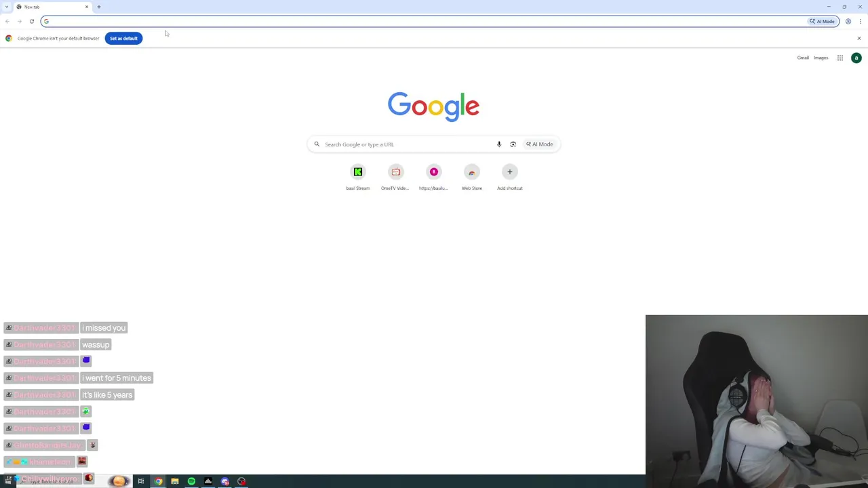
Task: Open Spotify from the taskbar
Action: (191, 481)
